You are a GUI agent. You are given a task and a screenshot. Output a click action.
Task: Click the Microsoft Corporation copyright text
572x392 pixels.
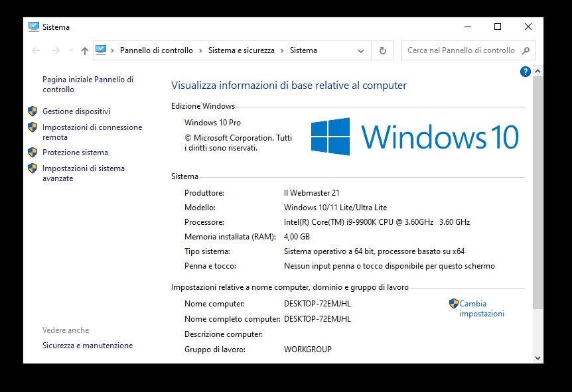click(x=238, y=143)
